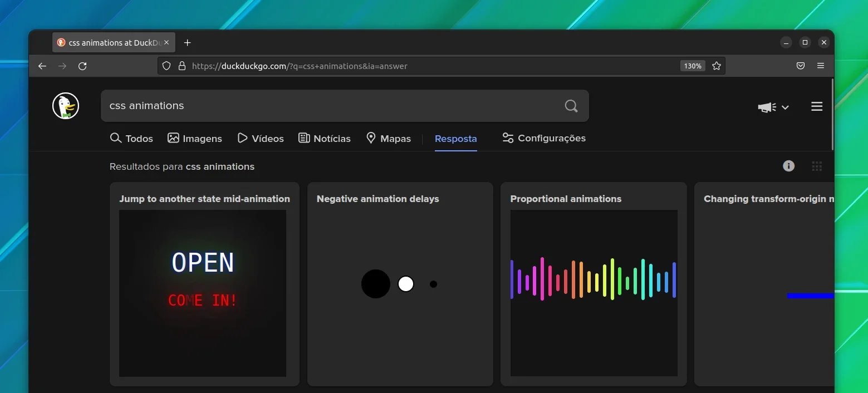This screenshot has width=868, height=393.
Task: Open the megaphone spread menu
Action: [773, 107]
